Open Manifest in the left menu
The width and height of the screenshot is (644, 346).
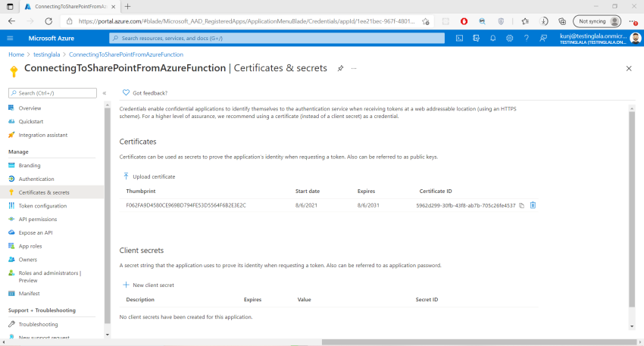(x=29, y=294)
